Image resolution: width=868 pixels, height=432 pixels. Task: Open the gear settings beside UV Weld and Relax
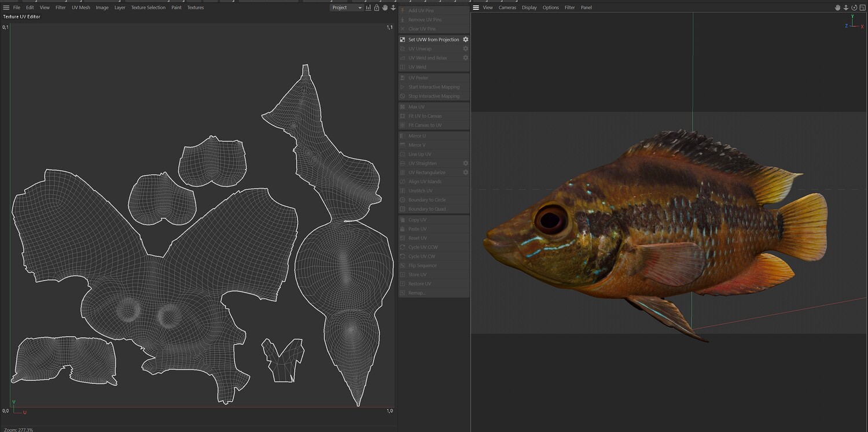coord(465,58)
